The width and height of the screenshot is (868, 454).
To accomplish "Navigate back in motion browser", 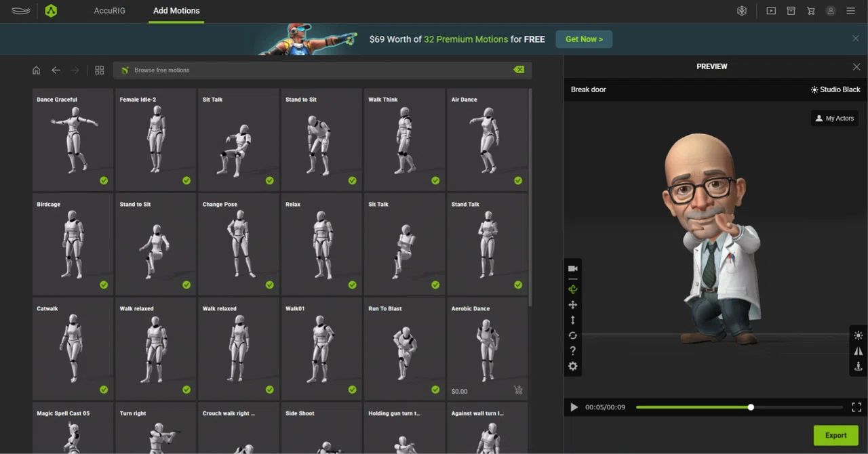I will pyautogui.click(x=56, y=70).
